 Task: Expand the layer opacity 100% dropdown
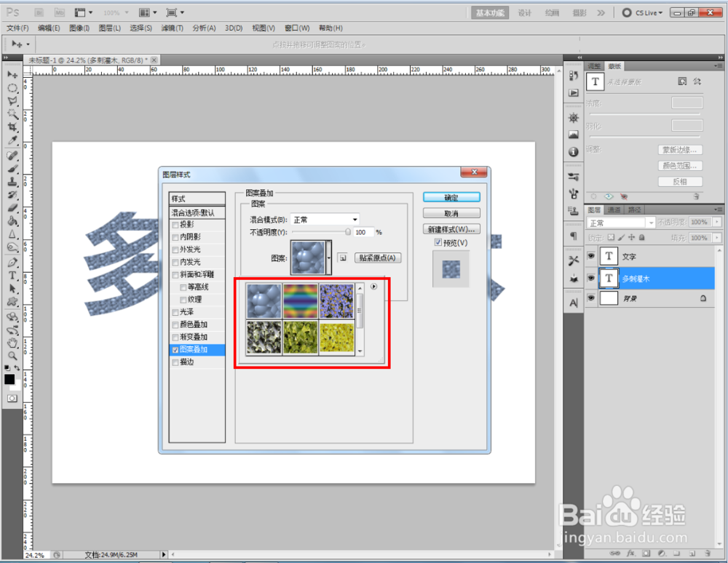[717, 222]
